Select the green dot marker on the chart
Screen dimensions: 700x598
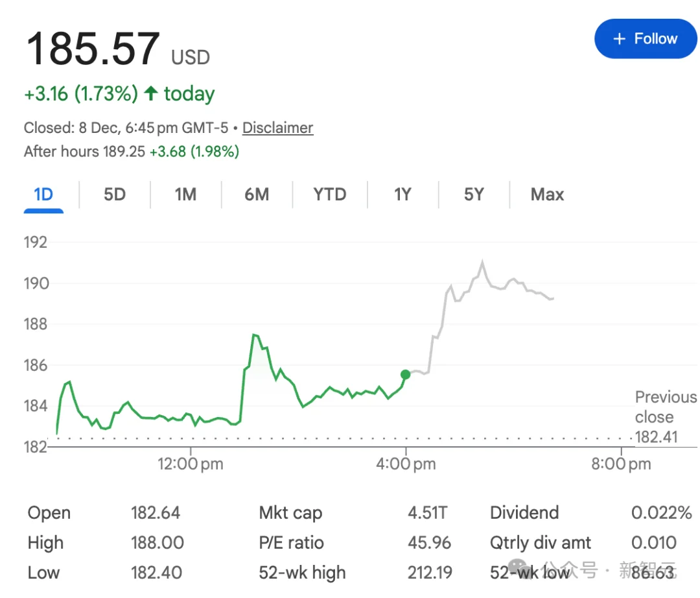[406, 375]
